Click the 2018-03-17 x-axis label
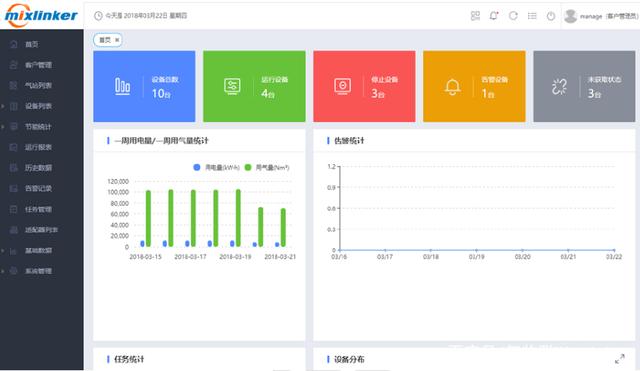The image size is (640, 371). [190, 257]
